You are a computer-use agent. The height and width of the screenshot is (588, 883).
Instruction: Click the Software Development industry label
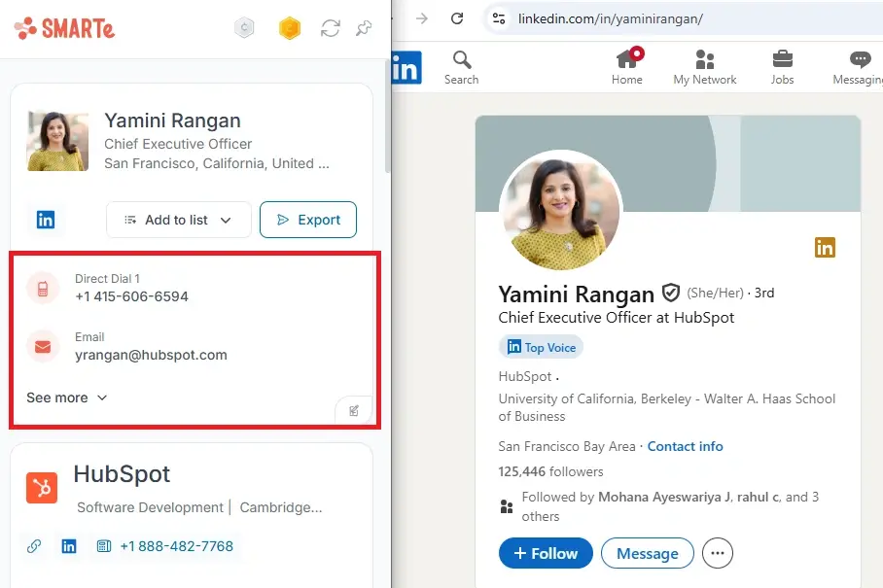pyautogui.click(x=150, y=507)
